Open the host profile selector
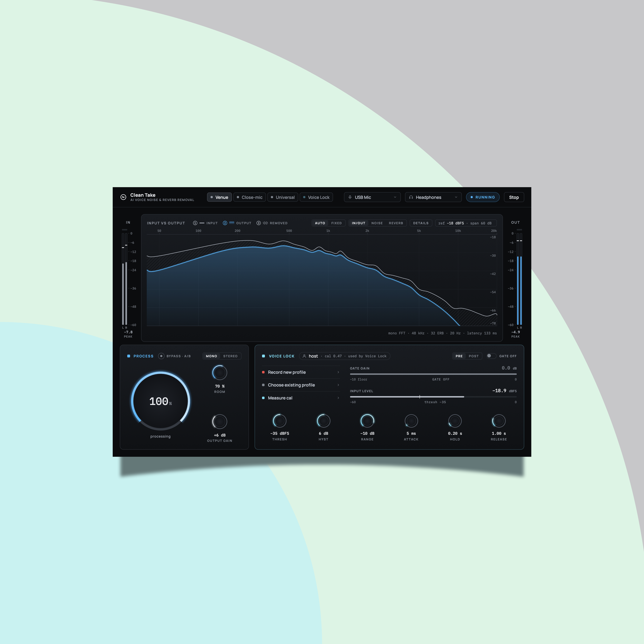 (x=345, y=356)
